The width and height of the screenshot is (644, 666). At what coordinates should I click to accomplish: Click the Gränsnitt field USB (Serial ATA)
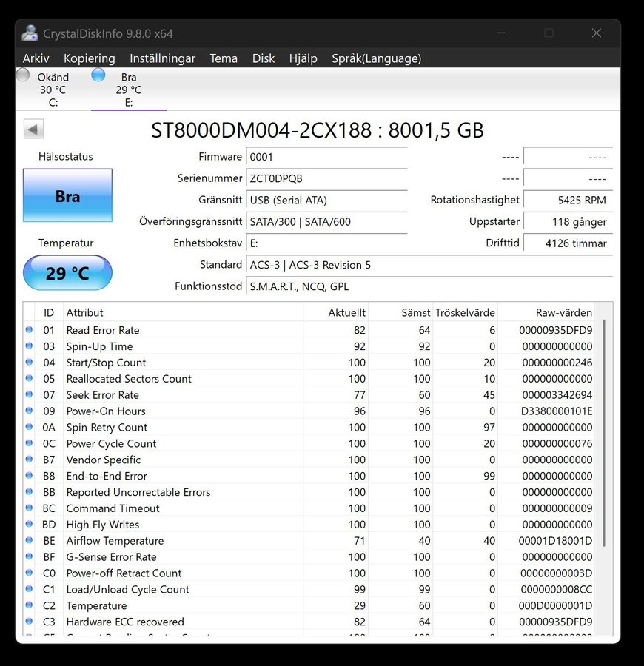click(x=326, y=200)
